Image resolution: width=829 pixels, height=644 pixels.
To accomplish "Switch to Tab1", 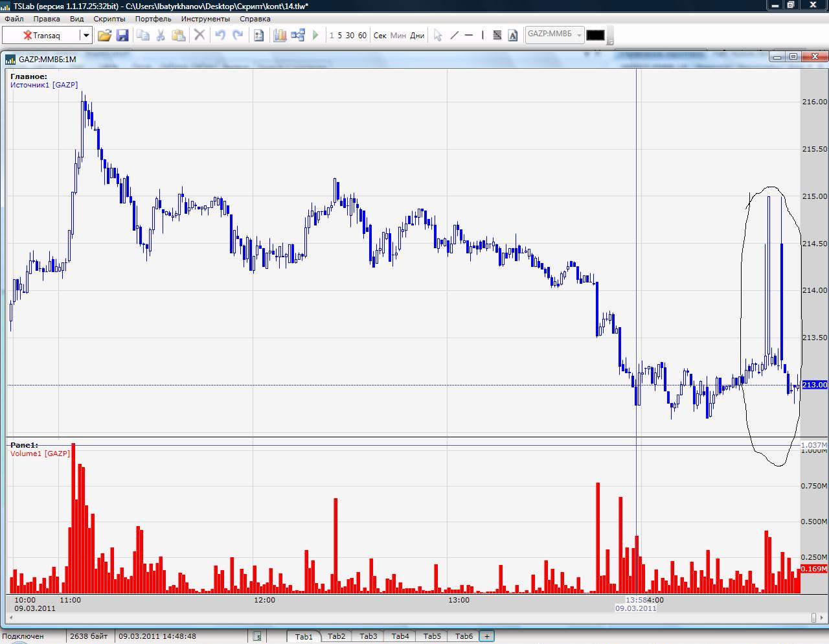I will (304, 636).
